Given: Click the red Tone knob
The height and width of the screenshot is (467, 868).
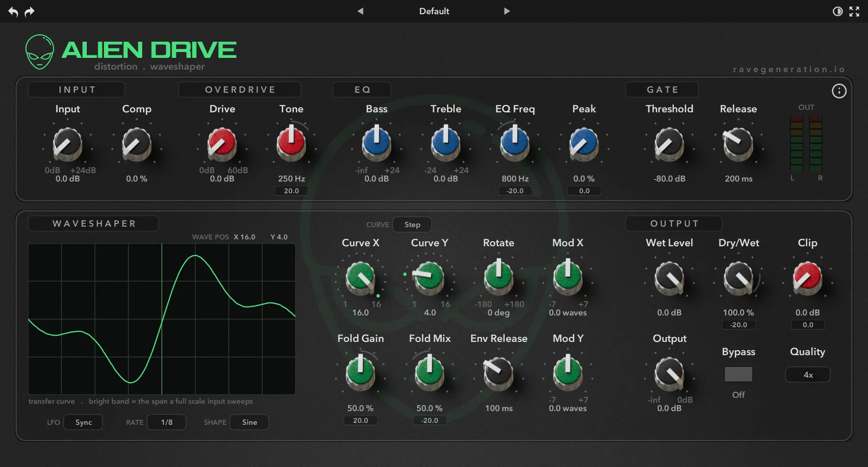Looking at the screenshot, I should pyautogui.click(x=291, y=142).
